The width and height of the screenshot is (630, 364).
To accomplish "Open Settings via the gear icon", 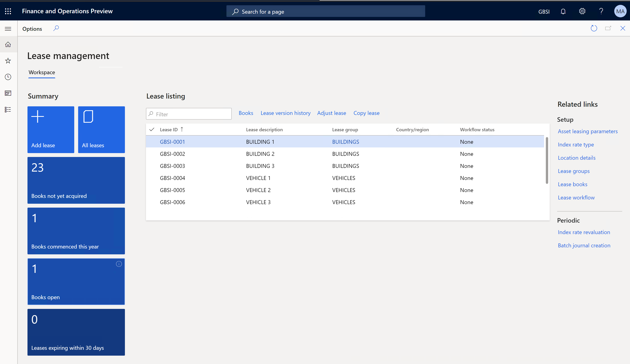I will pos(582,11).
